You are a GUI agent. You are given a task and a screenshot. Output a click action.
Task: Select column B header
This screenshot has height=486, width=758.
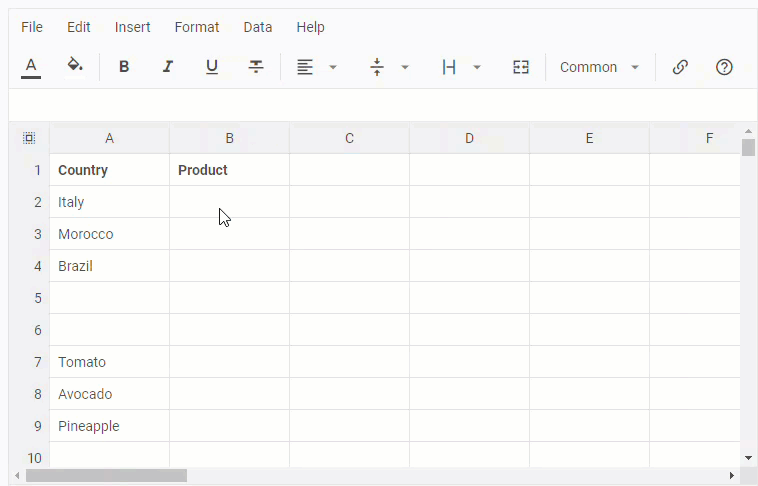(x=230, y=138)
